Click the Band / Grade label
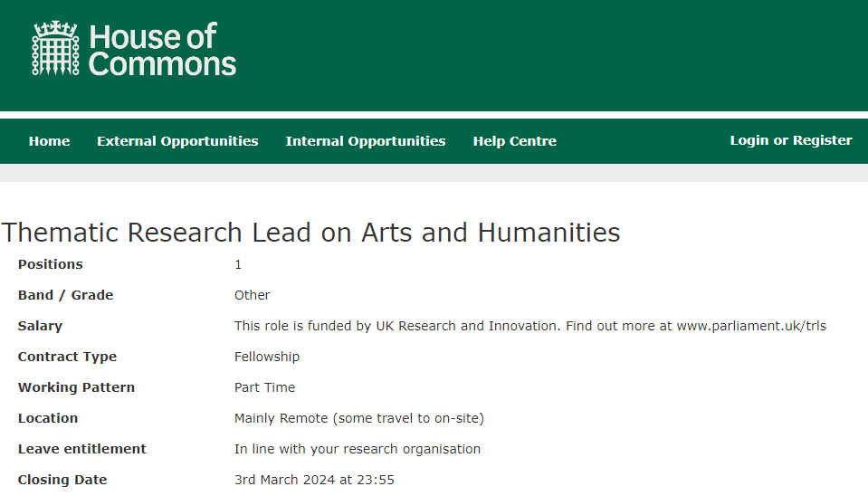The width and height of the screenshot is (868, 496). (65, 296)
